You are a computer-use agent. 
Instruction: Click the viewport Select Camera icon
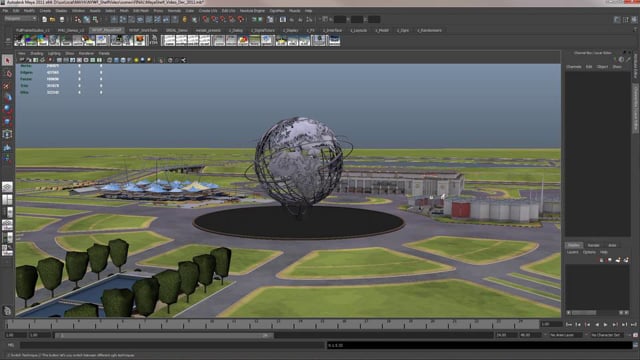(x=22, y=60)
